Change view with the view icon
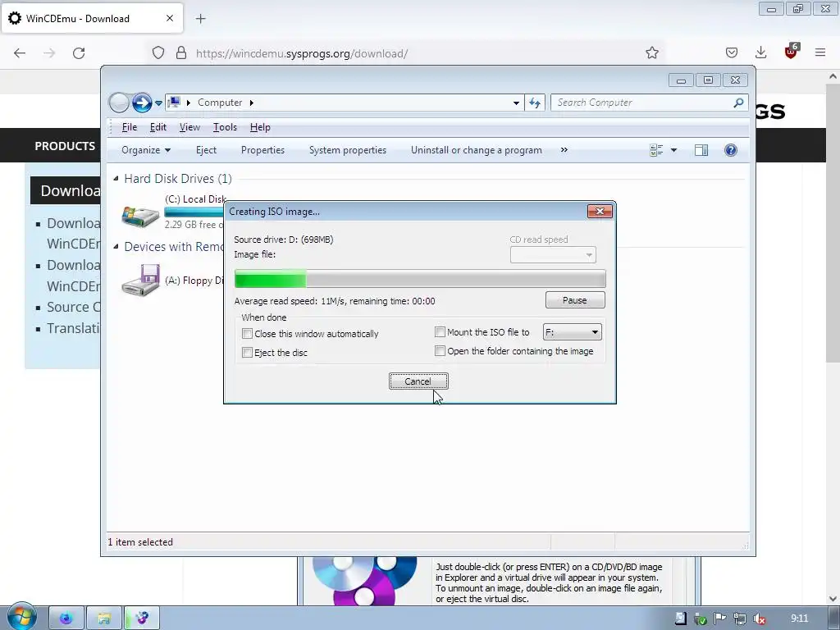 pos(656,150)
